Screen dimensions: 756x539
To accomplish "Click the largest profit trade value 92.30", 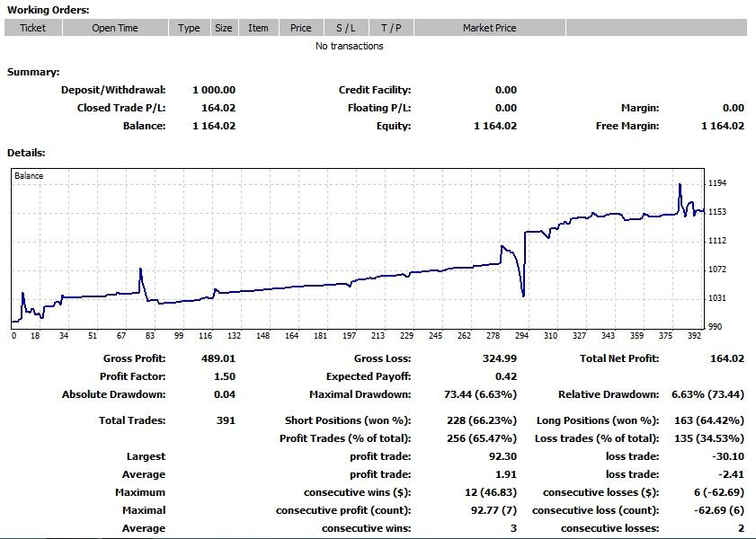I will click(503, 456).
